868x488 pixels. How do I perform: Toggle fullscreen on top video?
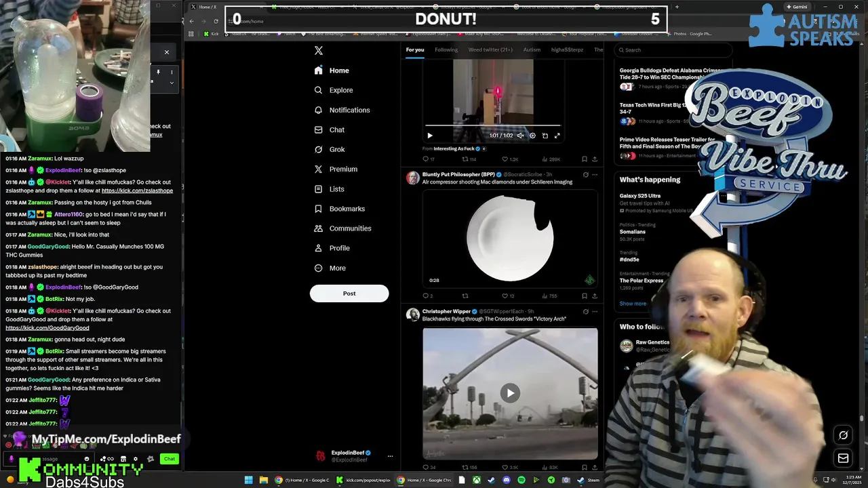[x=557, y=136]
